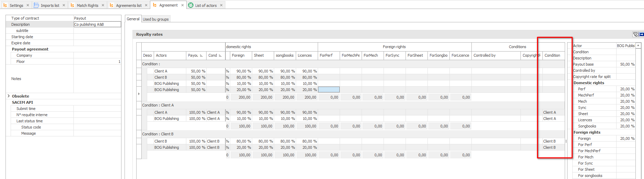Open the Match Rights tab
The width and height of the screenshot is (644, 179).
87,5
